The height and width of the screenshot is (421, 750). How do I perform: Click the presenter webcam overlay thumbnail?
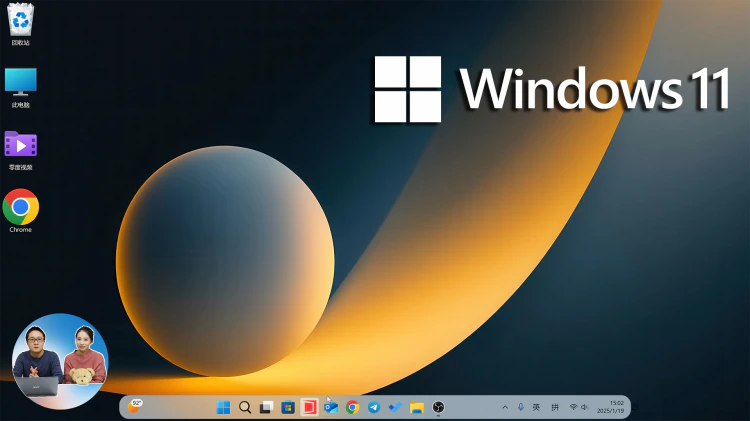60,361
